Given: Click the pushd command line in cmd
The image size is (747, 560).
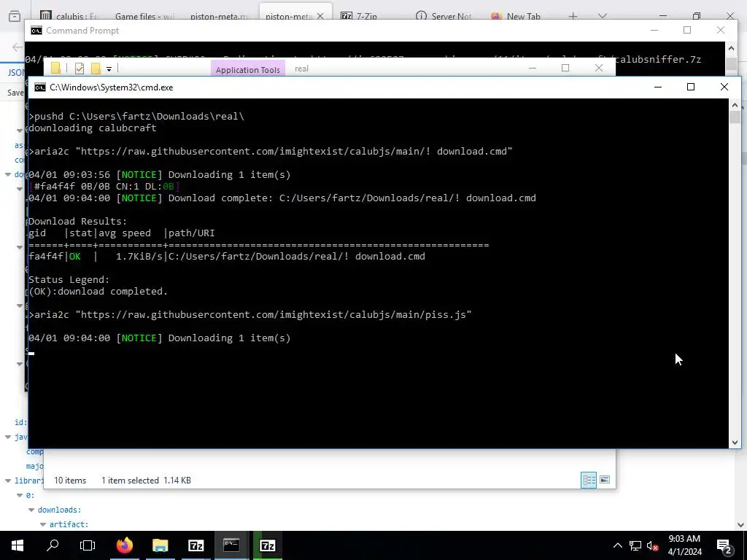Looking at the screenshot, I should tap(136, 117).
